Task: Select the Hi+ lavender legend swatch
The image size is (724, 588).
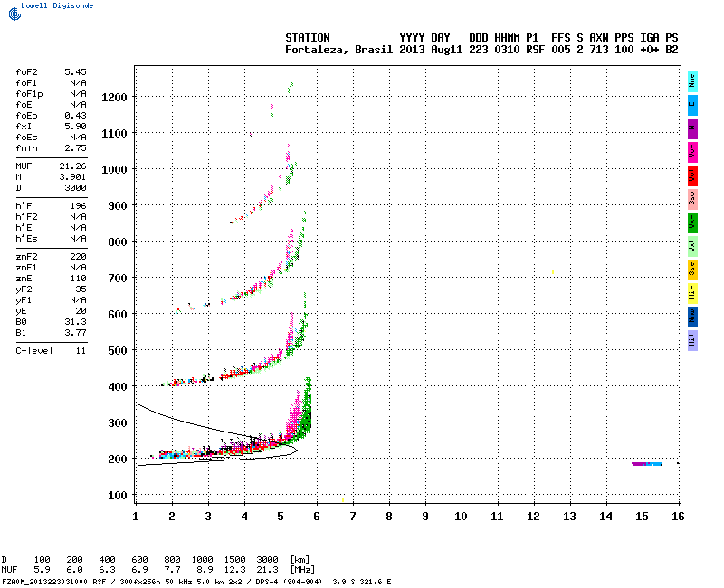Action: [692, 340]
